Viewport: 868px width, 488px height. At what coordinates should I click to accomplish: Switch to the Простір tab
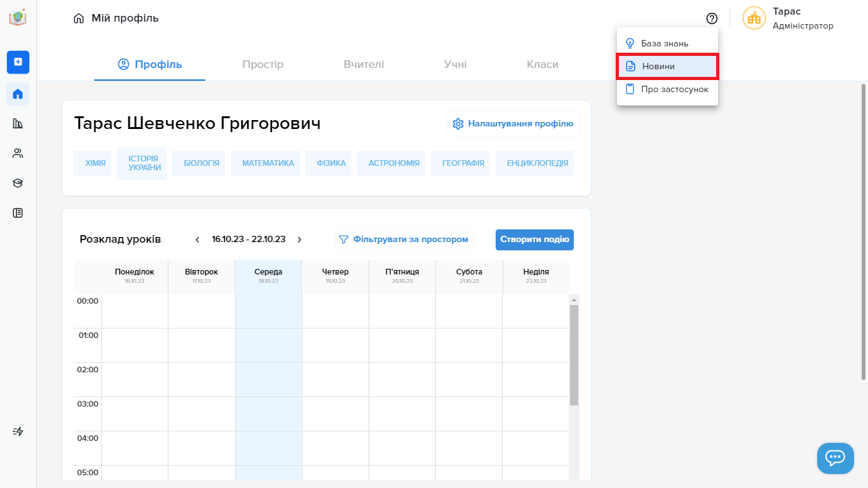263,64
